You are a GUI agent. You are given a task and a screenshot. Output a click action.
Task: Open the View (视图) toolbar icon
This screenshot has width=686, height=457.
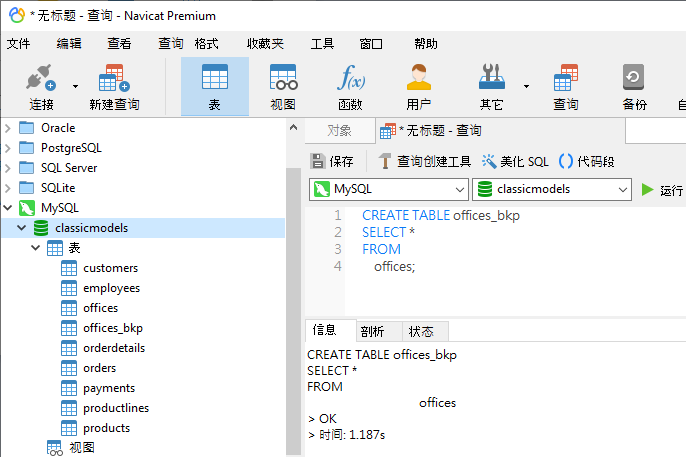[x=283, y=77]
